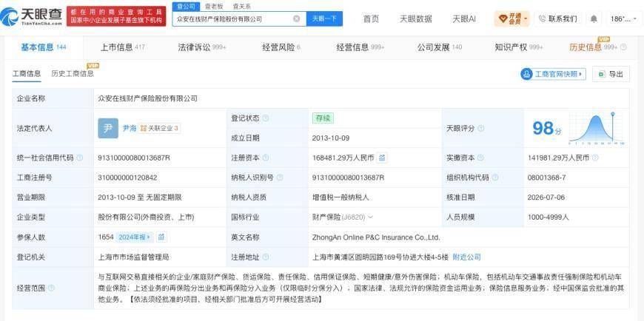Switch to the 知识产权 tab
The width and height of the screenshot is (644, 321).
pyautogui.click(x=518, y=47)
